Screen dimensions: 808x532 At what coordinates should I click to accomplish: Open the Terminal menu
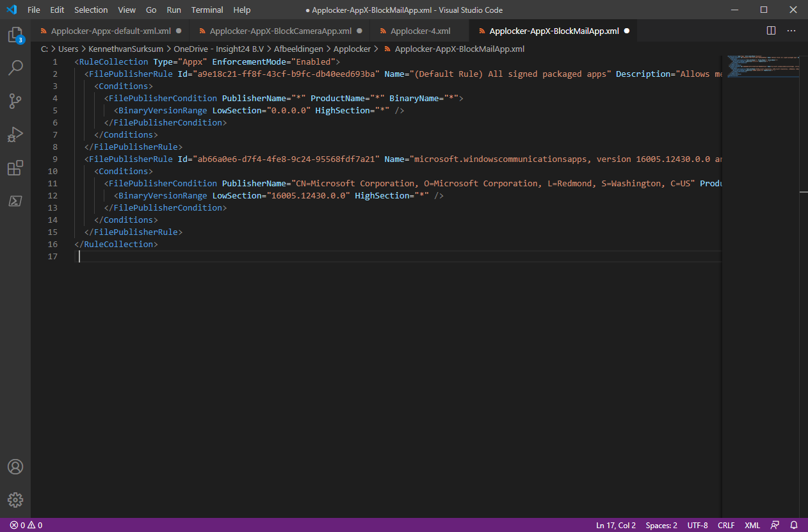point(207,10)
